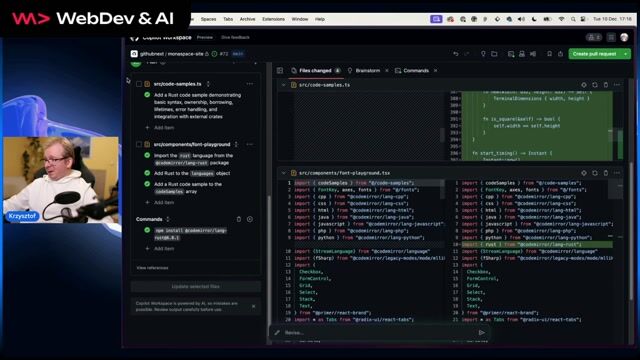Toggle the green check on 'Add Rust to the languages object'
This screenshot has height=360, width=640.
coord(147,173)
